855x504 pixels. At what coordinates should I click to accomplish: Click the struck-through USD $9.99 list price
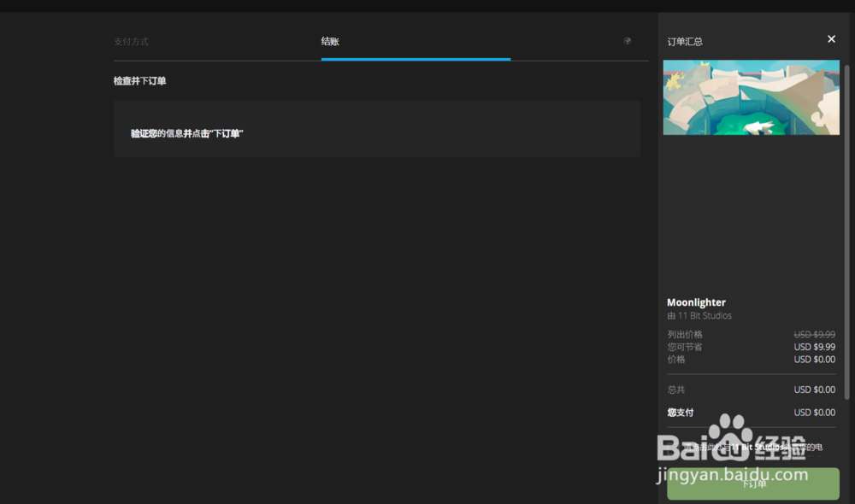(x=814, y=335)
